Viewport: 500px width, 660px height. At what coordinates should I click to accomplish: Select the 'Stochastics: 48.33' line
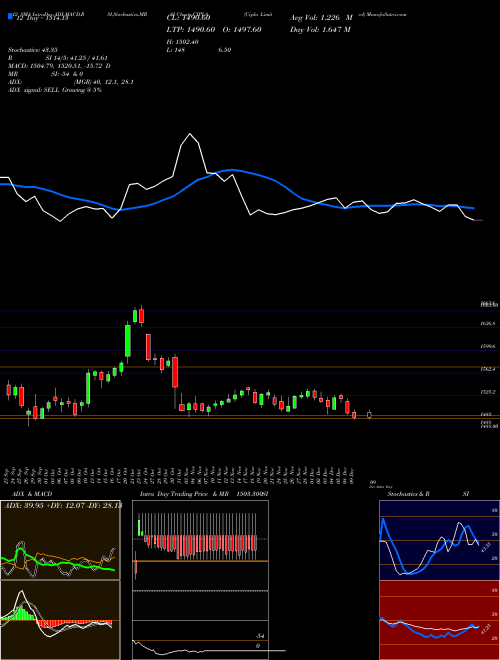coord(33,50)
